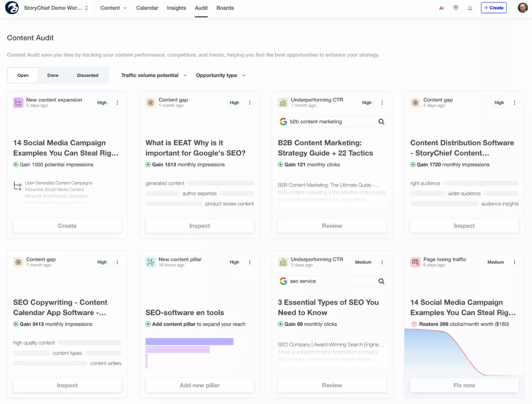Screen dimensions: 532x404
Task: Expand the Opportunity type dropdown
Action: [220, 75]
